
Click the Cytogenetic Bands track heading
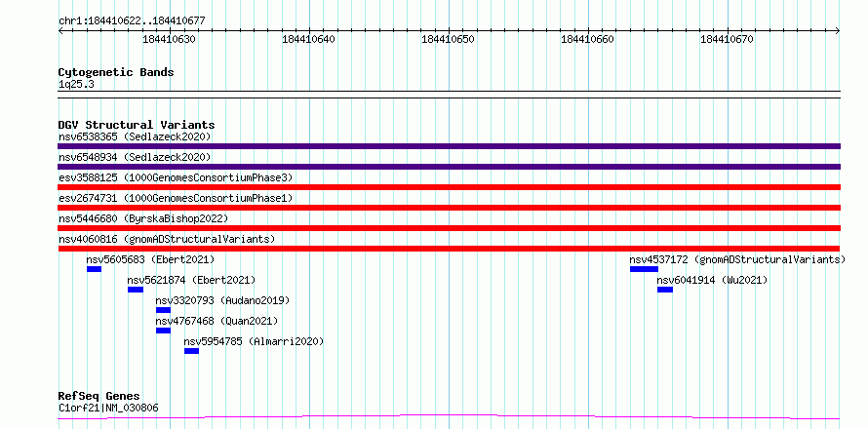click(116, 72)
